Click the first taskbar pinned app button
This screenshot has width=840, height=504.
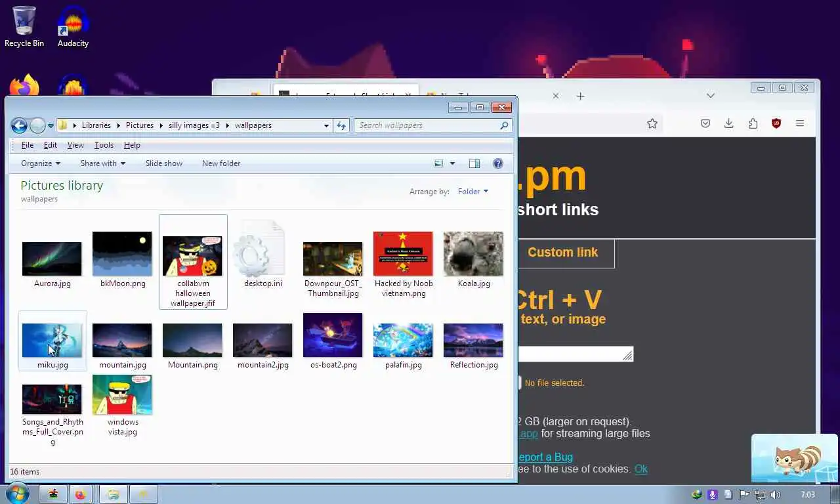[x=52, y=494]
